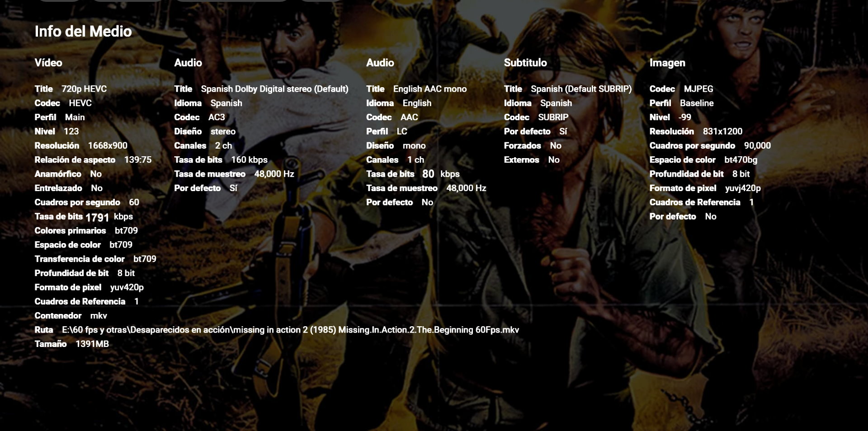
Task: Click the audio layout value 'mono'
Action: tap(414, 145)
